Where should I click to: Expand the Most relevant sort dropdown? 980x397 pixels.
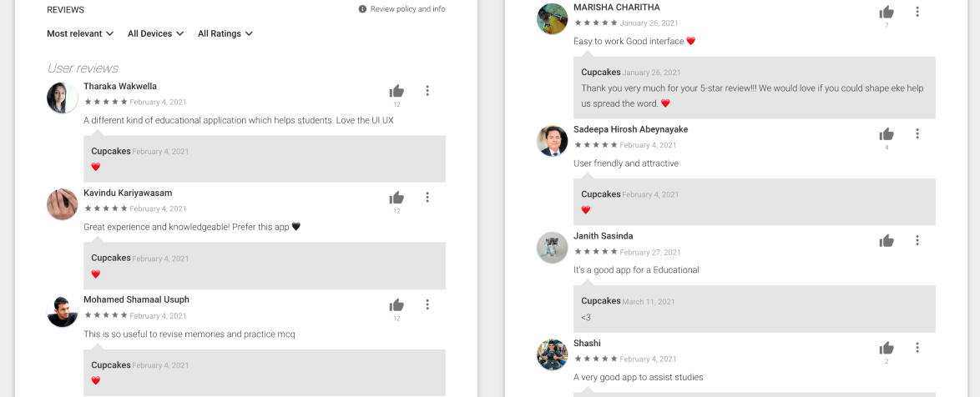click(x=81, y=33)
